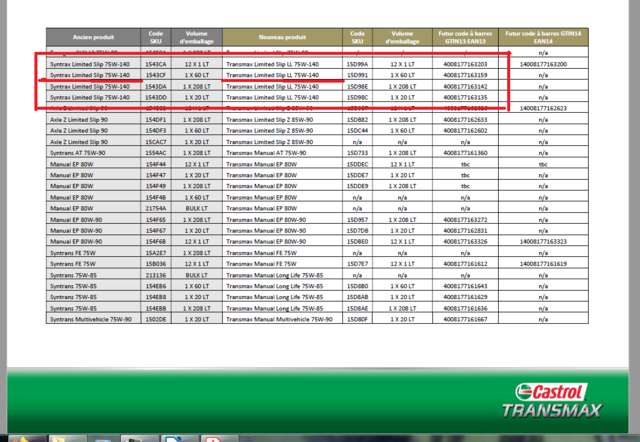Select barcode 4008177161643
Screen dimensions: 640x442
click(465, 286)
